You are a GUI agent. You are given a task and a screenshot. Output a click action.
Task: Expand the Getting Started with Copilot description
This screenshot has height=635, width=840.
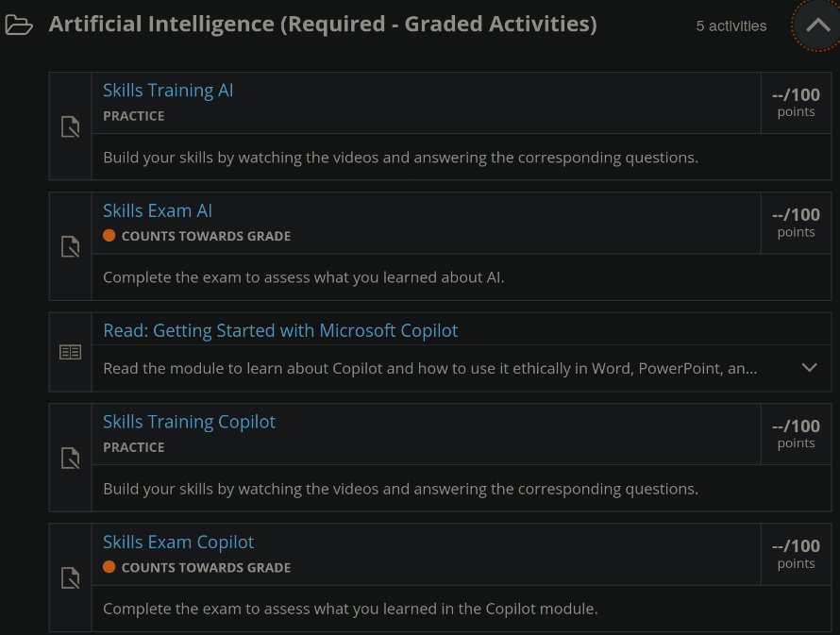(x=809, y=368)
